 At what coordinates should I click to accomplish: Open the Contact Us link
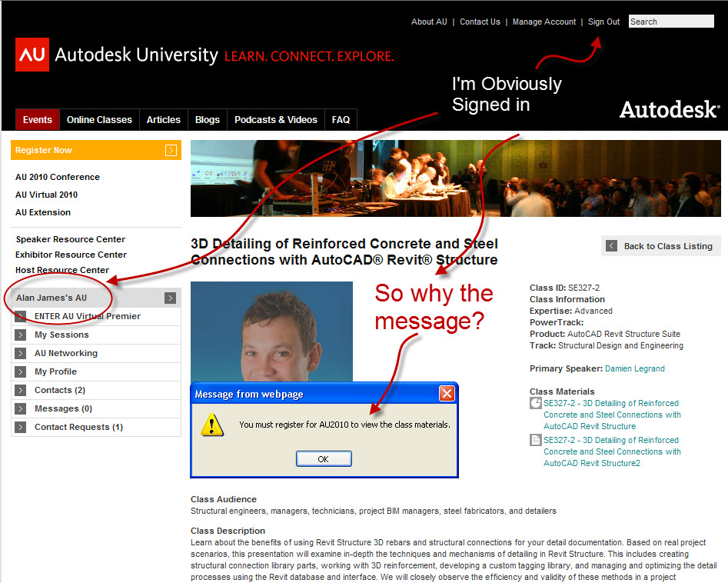tap(480, 22)
